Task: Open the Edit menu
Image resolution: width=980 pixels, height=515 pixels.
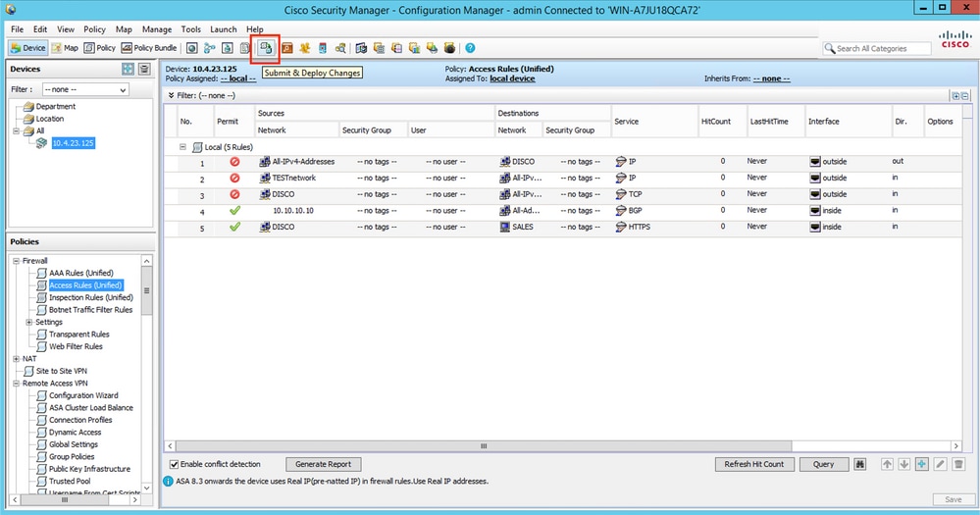Action: tap(40, 29)
